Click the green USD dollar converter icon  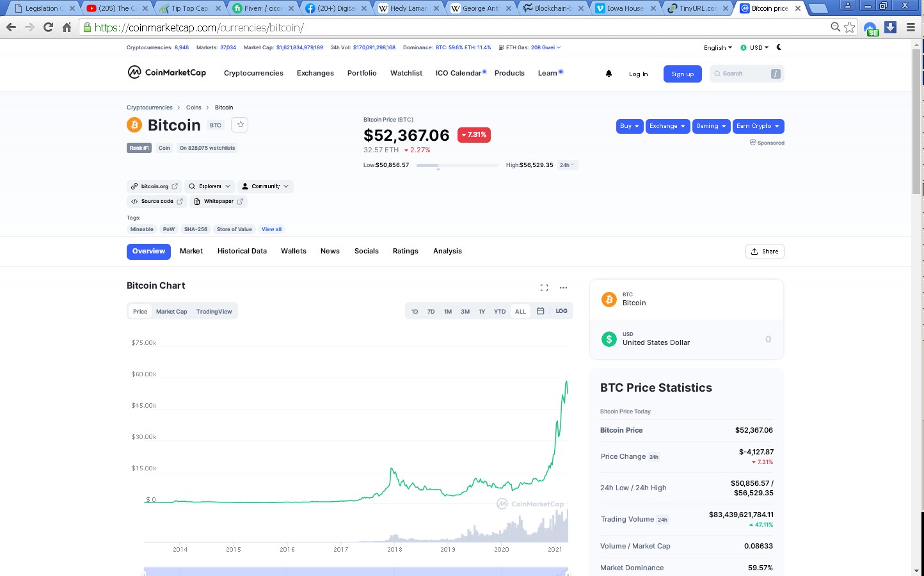tap(609, 339)
